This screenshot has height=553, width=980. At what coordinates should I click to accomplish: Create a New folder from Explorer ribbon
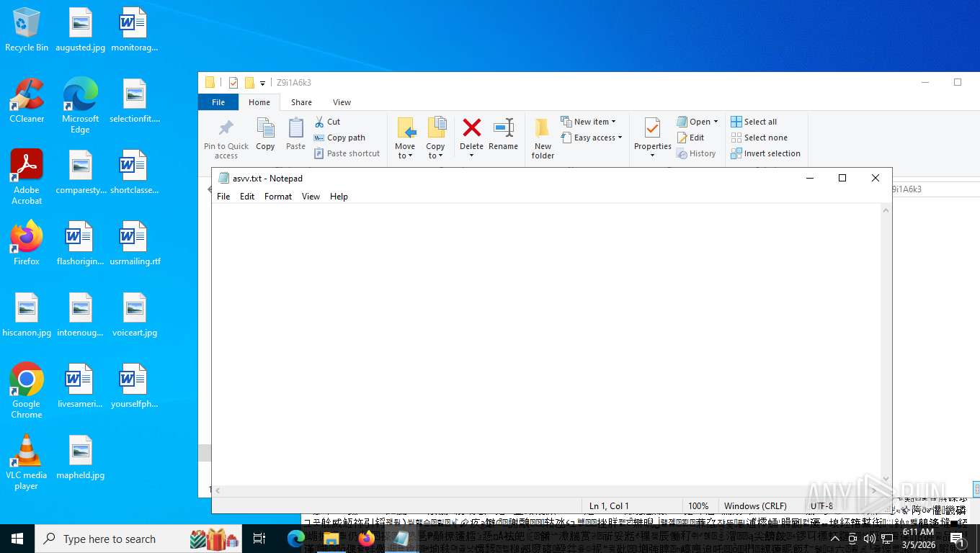[x=543, y=138]
